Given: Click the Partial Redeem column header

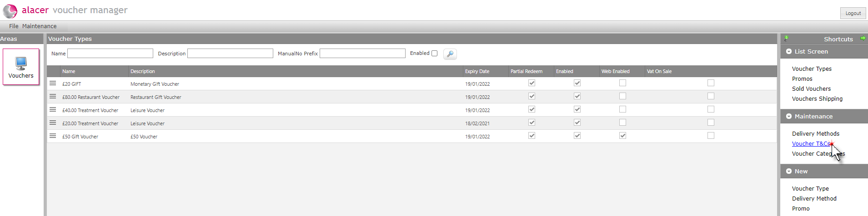Looking at the screenshot, I should pos(526,71).
